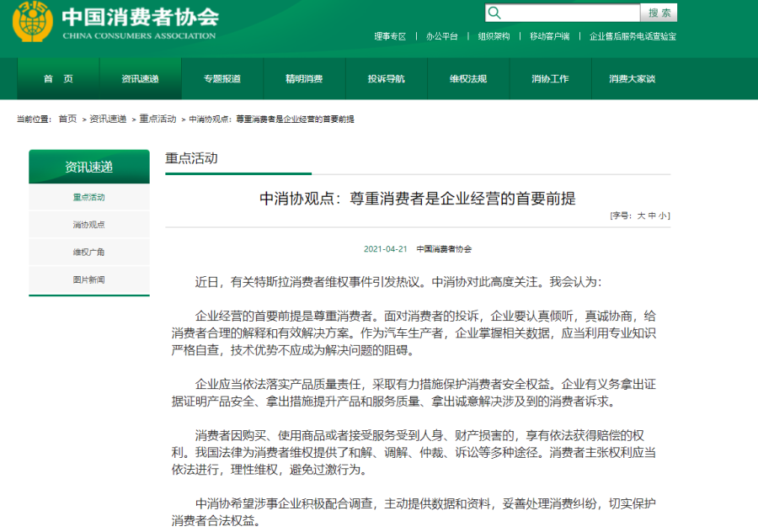Open 移动客户端 link
The height and width of the screenshot is (532, 758).
tap(549, 36)
